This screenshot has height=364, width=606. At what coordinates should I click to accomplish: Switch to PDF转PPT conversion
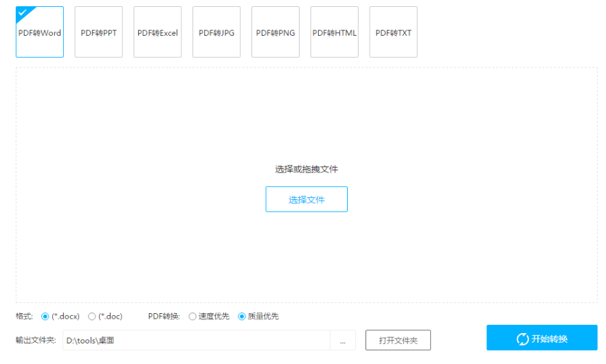[x=98, y=32]
